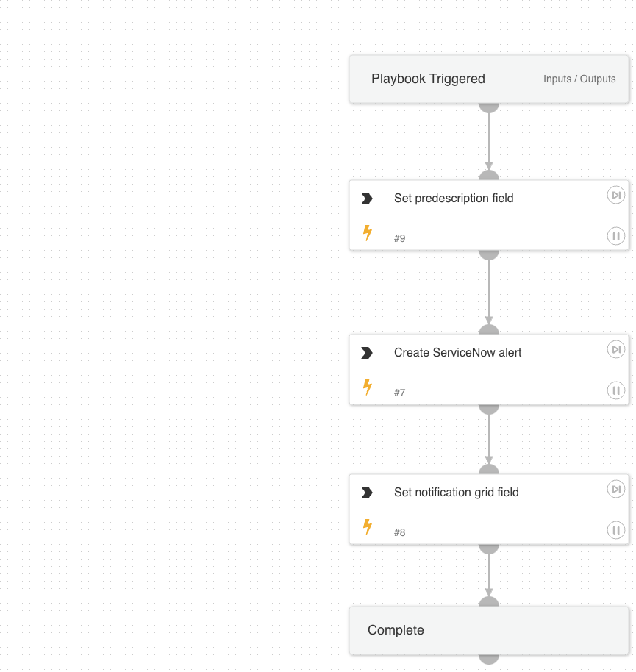Open the Create ServiceNow alert task details
This screenshot has height=672, width=636.
click(x=457, y=352)
